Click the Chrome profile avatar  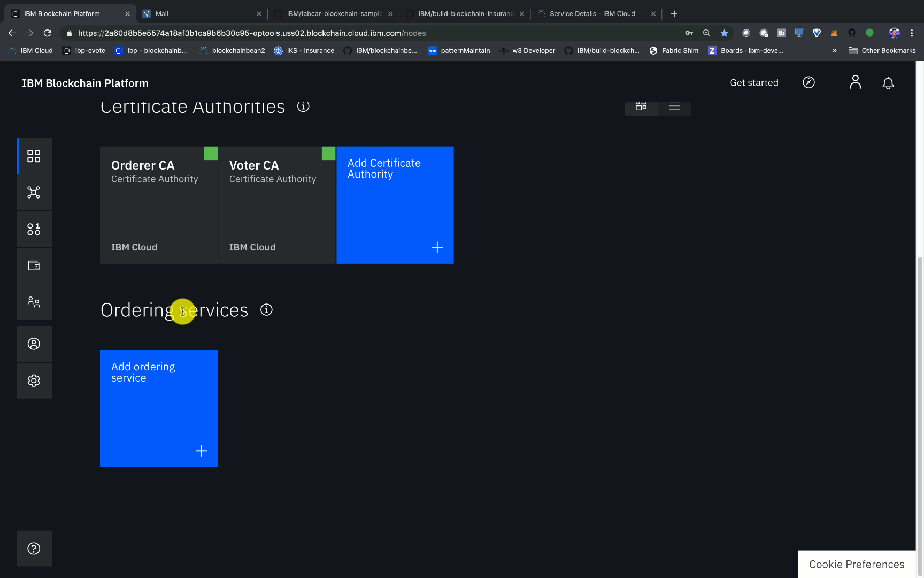894,33
